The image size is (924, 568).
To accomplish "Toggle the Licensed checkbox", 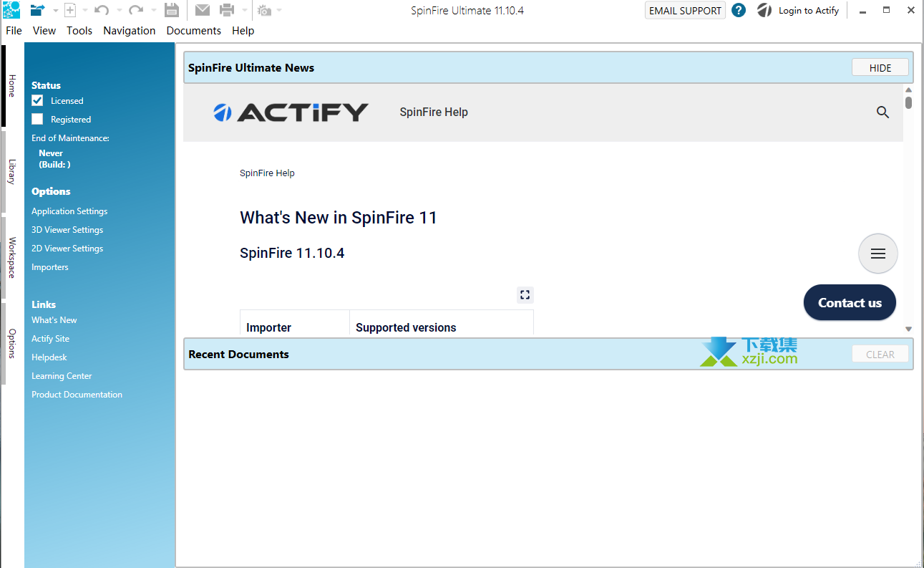I will point(37,100).
